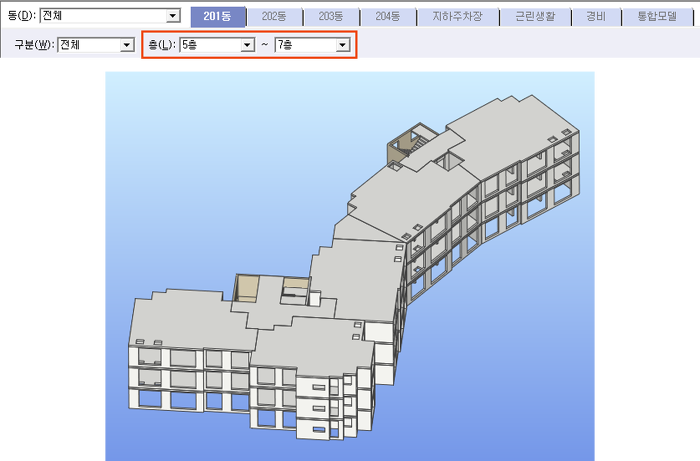Viewport: 700px width, 461px height.
Task: Open the 통합모델 tab
Action: click(x=657, y=17)
